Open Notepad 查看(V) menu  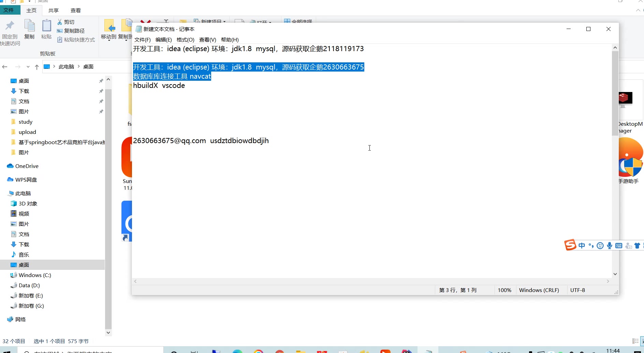(208, 40)
